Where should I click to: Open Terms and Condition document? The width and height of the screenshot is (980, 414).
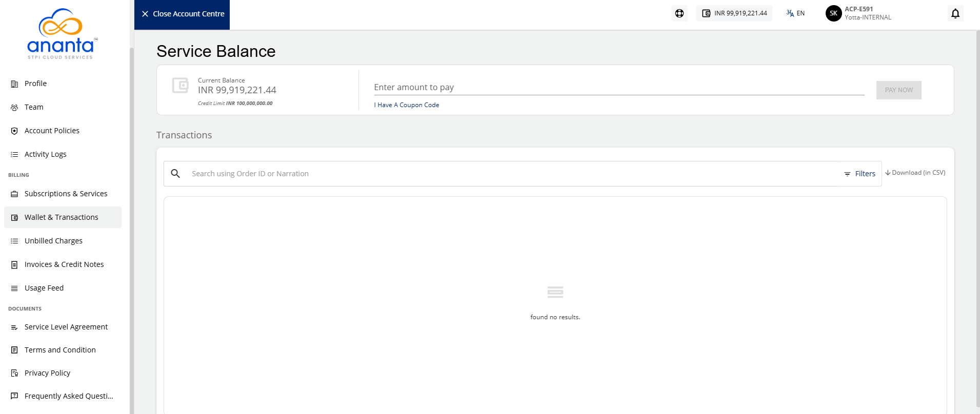click(x=63, y=350)
